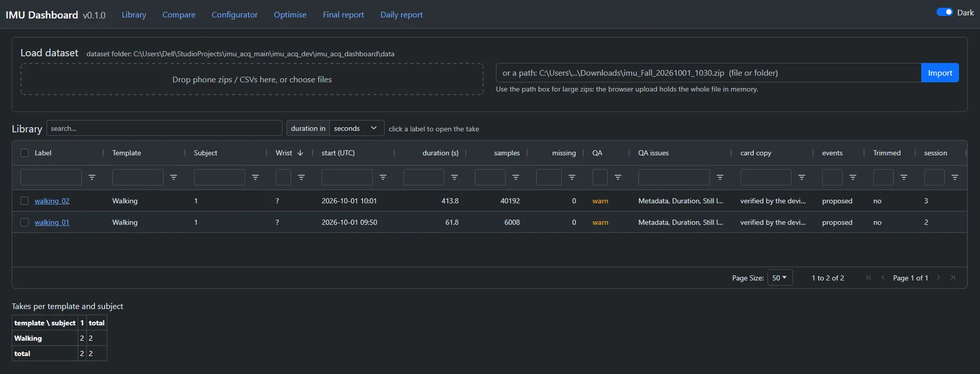This screenshot has width=980, height=374.
Task: Open the Library nav tab
Action: (x=134, y=15)
